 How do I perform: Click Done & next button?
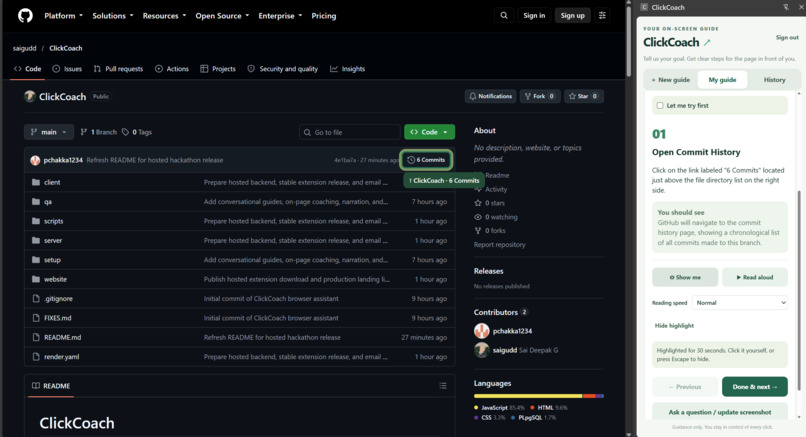point(755,387)
